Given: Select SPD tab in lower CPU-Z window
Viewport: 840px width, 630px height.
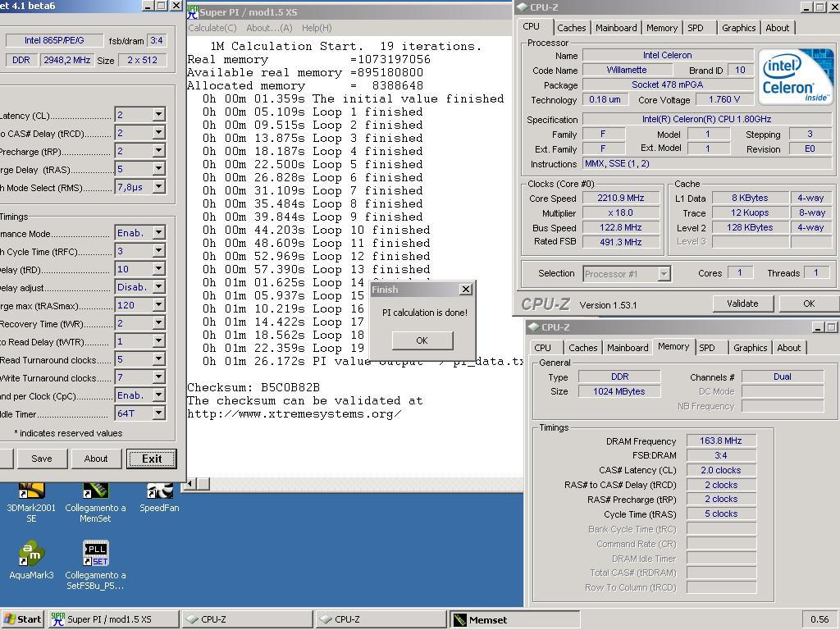Looking at the screenshot, I should (x=707, y=348).
